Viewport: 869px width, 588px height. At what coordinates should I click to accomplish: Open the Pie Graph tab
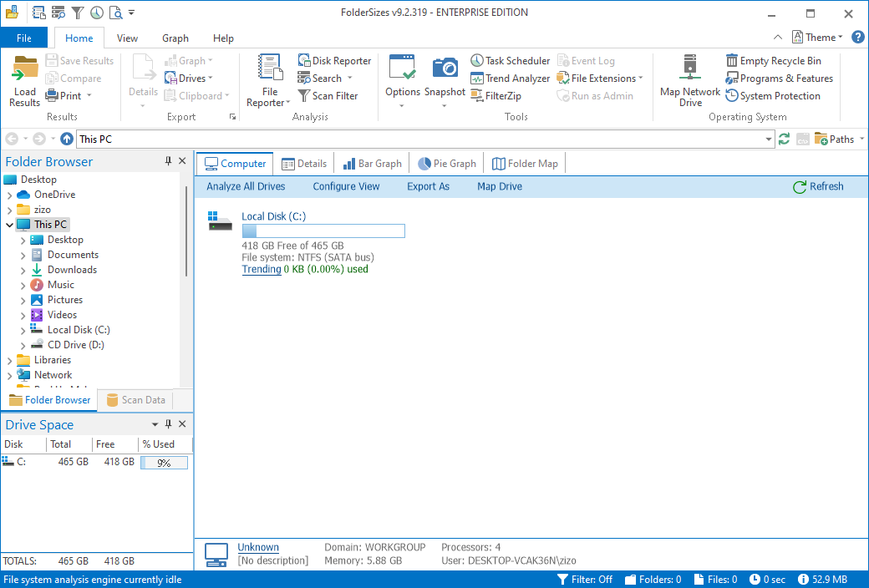tap(447, 164)
